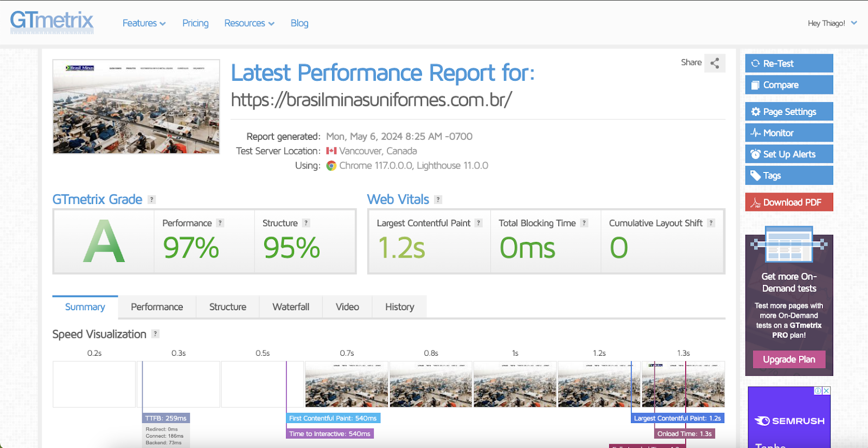Open the History tab
This screenshot has width=868, height=448.
click(400, 307)
